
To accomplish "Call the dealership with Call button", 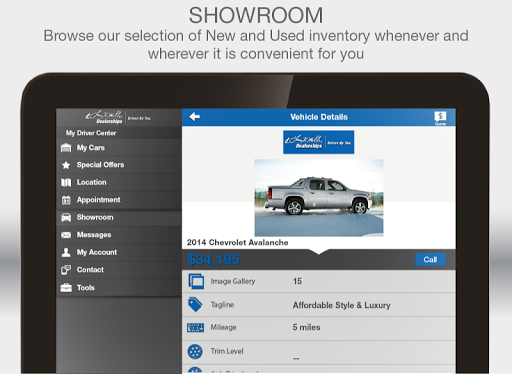I will point(430,260).
